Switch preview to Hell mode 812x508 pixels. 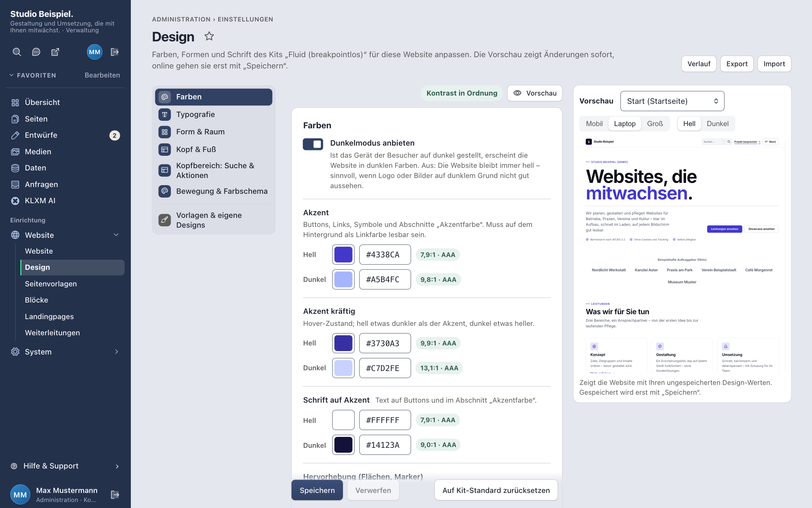tap(689, 123)
